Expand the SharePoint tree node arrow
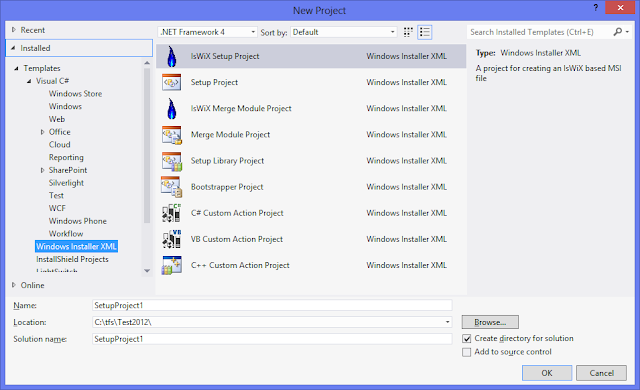640x390 pixels. [x=42, y=170]
